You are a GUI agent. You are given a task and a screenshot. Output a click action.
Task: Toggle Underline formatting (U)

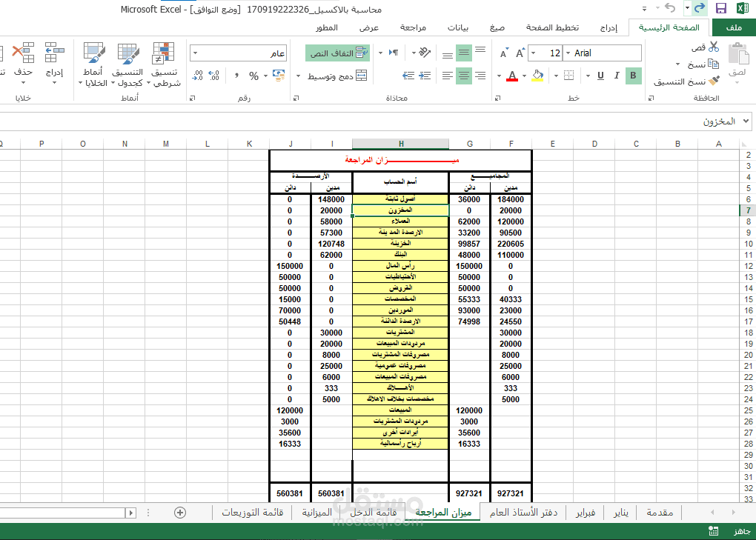[x=601, y=75]
